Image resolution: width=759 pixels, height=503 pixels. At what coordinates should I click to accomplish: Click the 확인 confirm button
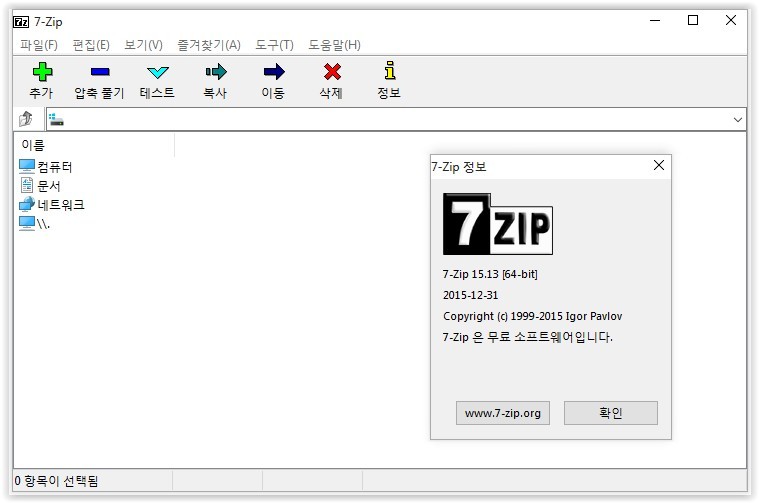pyautogui.click(x=611, y=413)
